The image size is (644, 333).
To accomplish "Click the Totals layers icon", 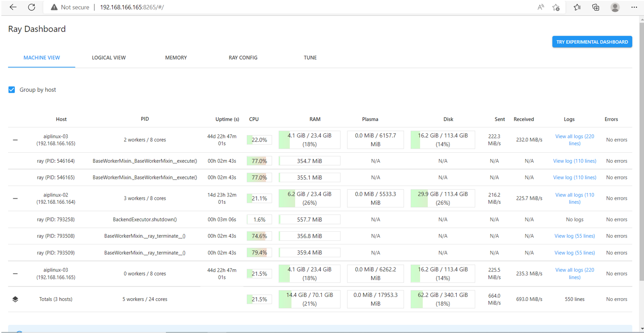I will pyautogui.click(x=15, y=299).
